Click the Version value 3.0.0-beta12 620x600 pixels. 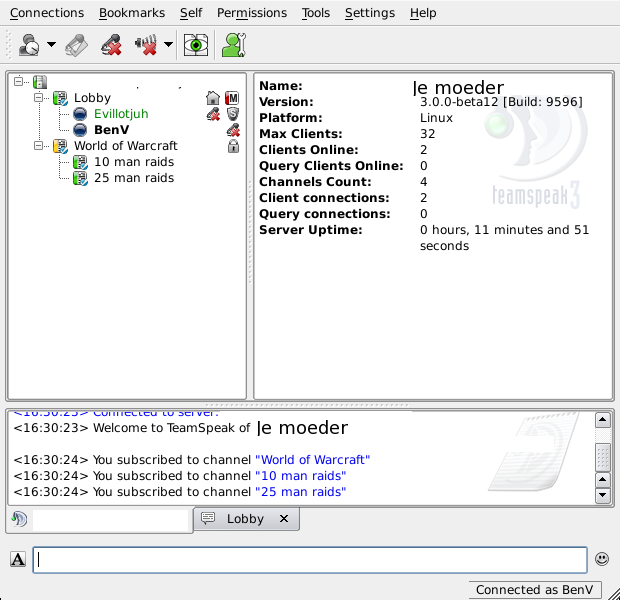click(501, 102)
